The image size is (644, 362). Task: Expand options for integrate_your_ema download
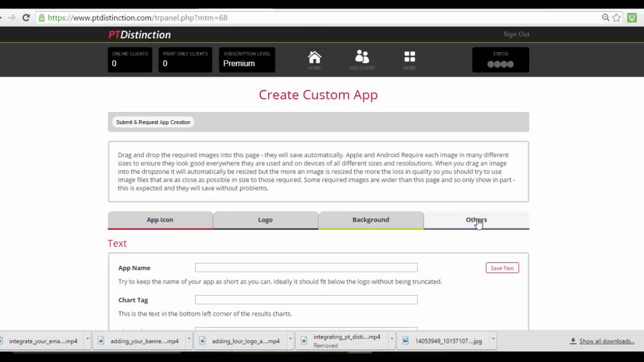88,339
